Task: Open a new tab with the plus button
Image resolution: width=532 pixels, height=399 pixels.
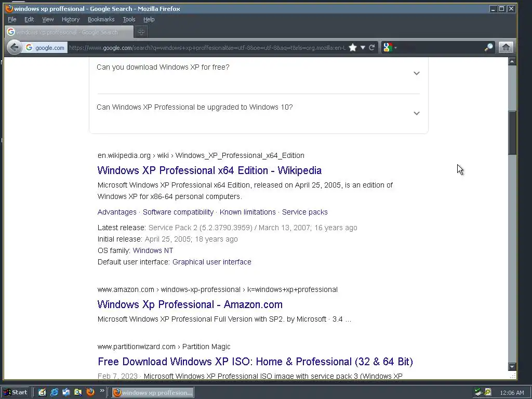Action: pos(141,32)
